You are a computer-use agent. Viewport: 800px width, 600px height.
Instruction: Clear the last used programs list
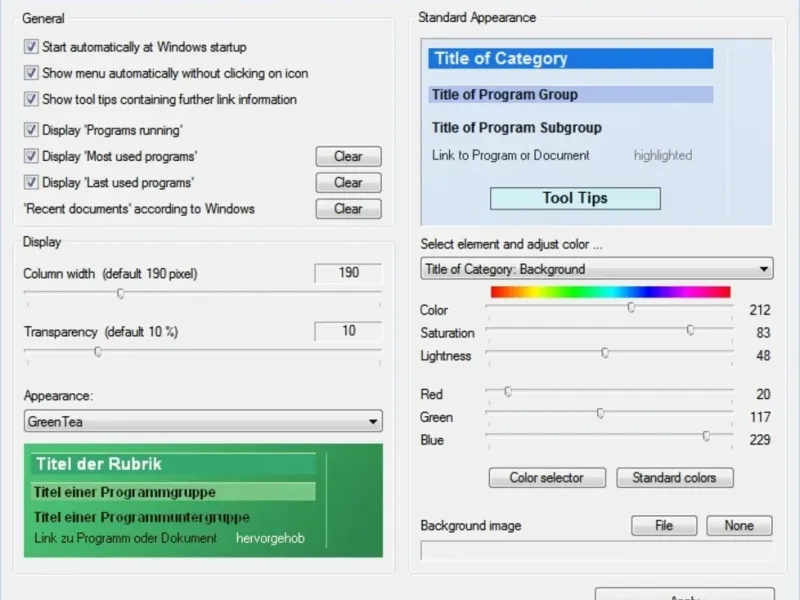(x=348, y=182)
